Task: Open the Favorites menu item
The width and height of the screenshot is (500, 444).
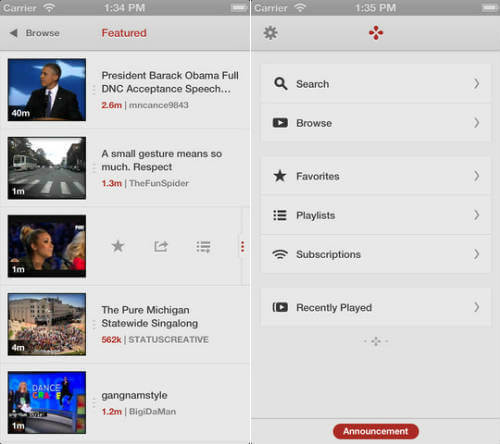Action: [376, 176]
